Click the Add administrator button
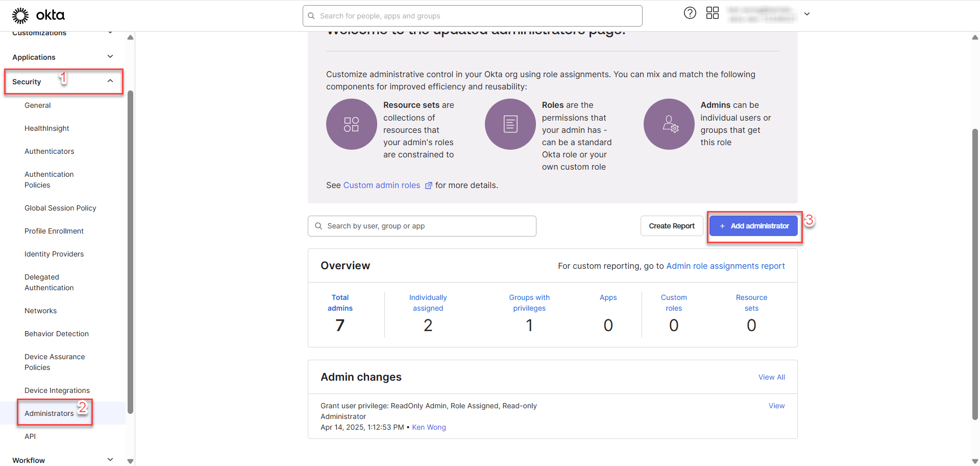This screenshot has height=466, width=980. coord(753,226)
